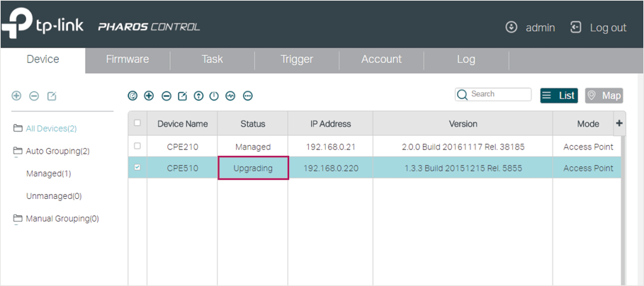Screen dimensions: 644x286
Task: Click the Auto Grouping folder icon
Action: (x=18, y=151)
